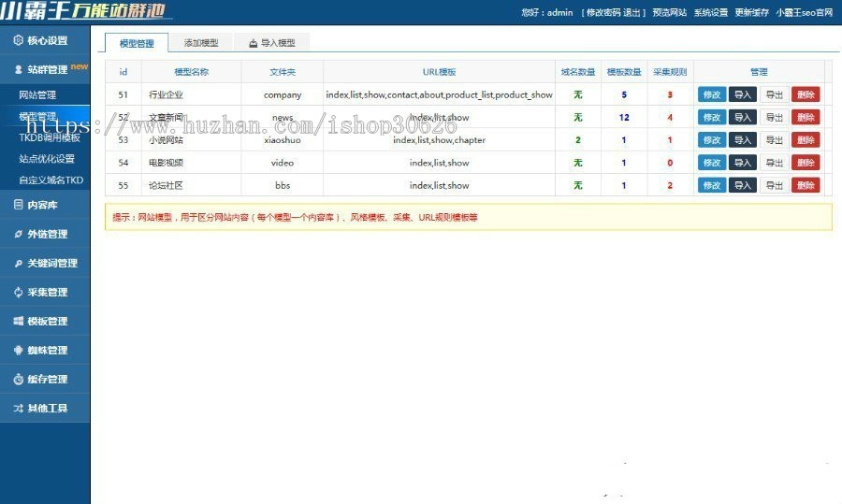Click the user icon beside 站群管理
This screenshot has height=504, width=842.
[19, 69]
